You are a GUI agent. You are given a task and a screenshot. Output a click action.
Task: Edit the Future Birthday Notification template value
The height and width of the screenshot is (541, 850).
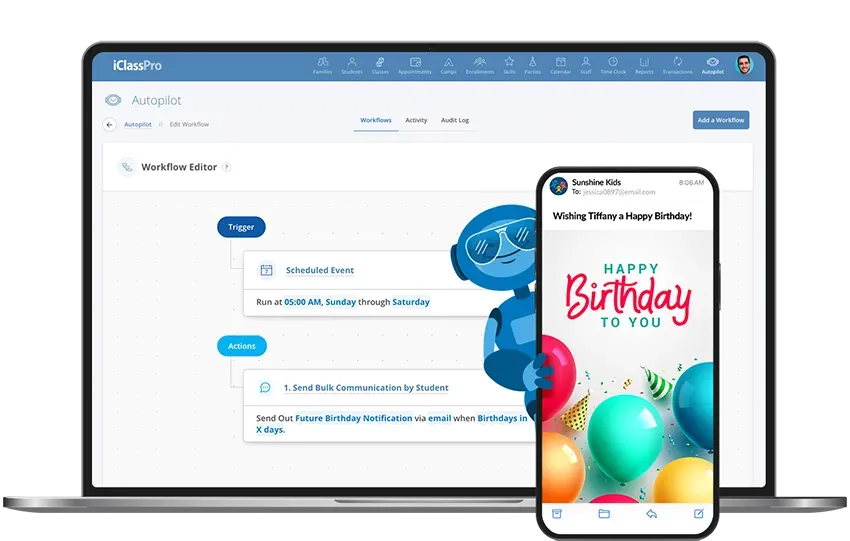353,418
